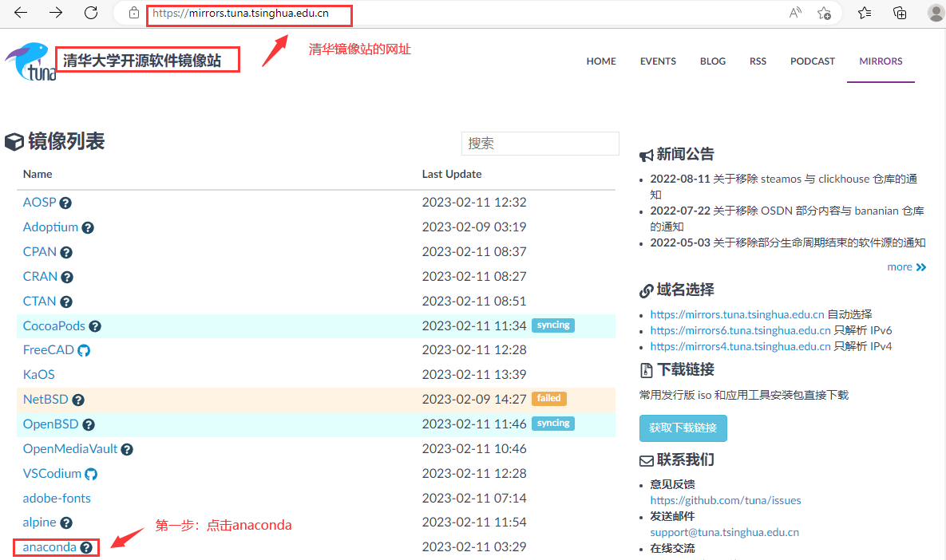Image resolution: width=946 pixels, height=560 pixels.
Task: Open mirrors.tuna.tsinghua.edu.cn auto-select link
Action: [737, 314]
